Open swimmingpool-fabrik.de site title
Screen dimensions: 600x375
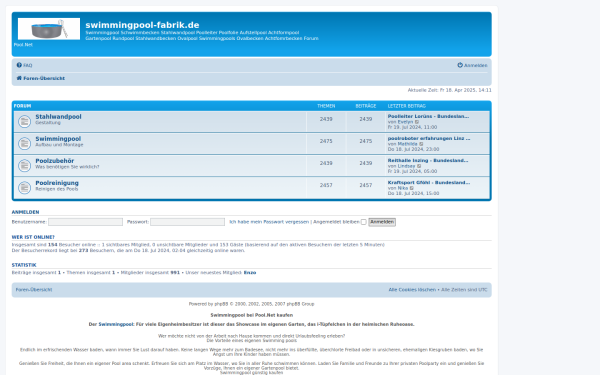click(x=142, y=25)
